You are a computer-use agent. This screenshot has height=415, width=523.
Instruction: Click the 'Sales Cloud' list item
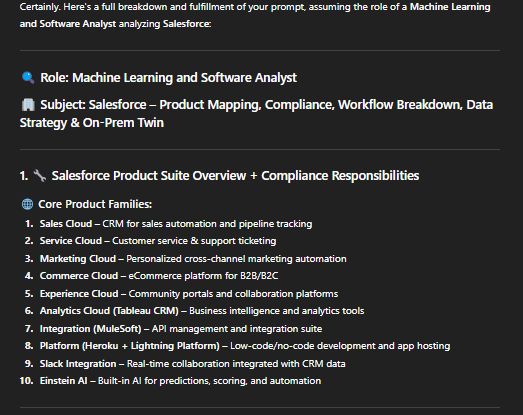(176, 224)
